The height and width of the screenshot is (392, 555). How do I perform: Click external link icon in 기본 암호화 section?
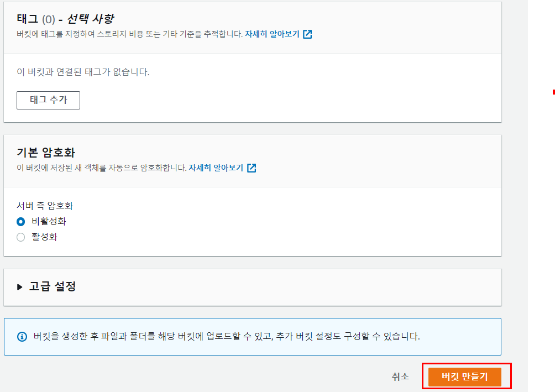252,168
